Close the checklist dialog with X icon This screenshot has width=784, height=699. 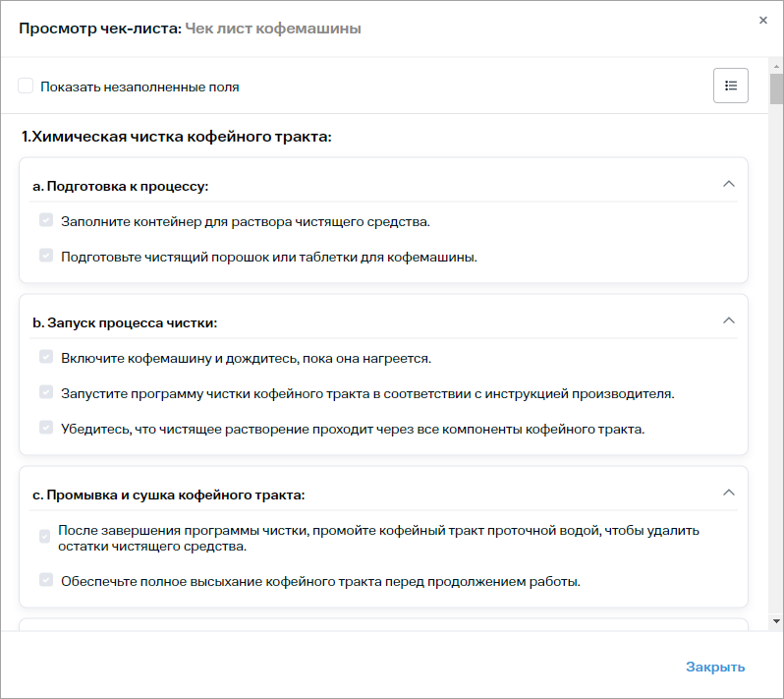tap(763, 20)
